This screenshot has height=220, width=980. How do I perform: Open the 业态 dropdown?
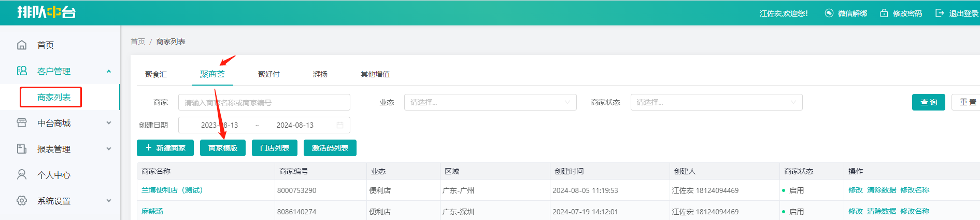tap(490, 102)
